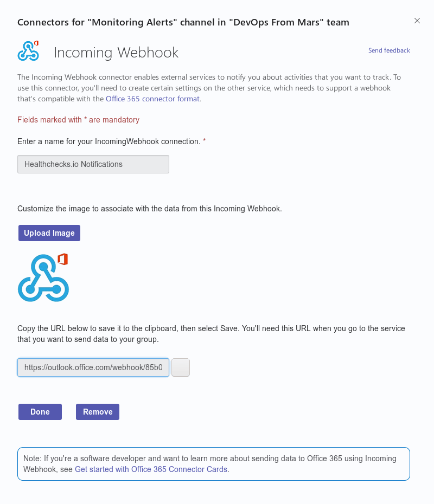Click the Office badge on the large webhook image

pos(62,259)
